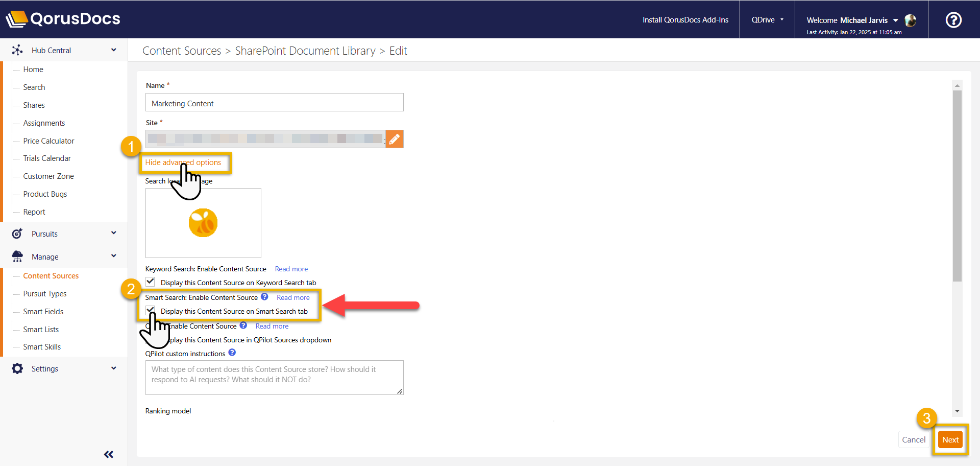Click Read more for Smart Search
This screenshot has width=980, height=466.
pyautogui.click(x=293, y=298)
